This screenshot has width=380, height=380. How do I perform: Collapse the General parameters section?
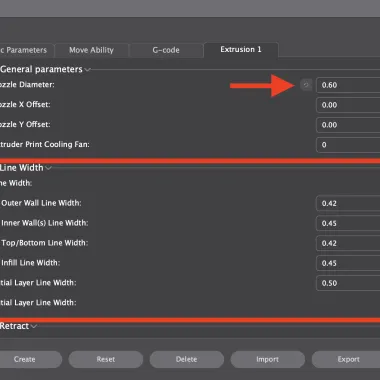tap(87, 70)
